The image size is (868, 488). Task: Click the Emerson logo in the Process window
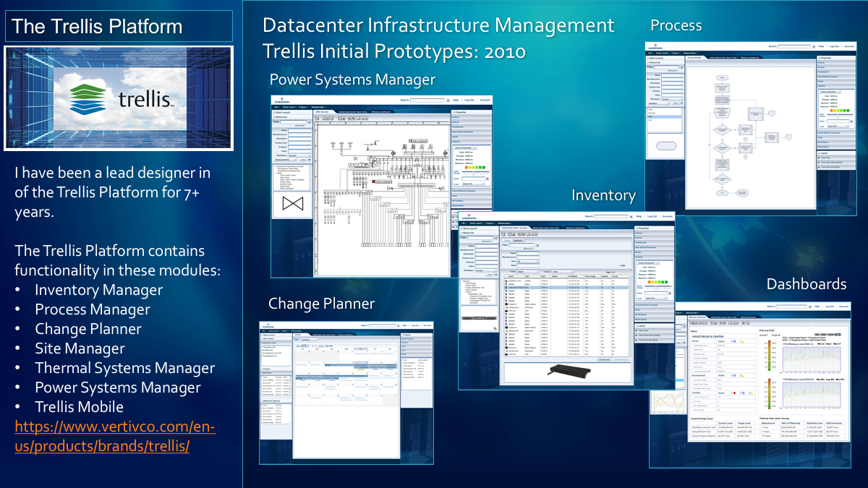(655, 47)
